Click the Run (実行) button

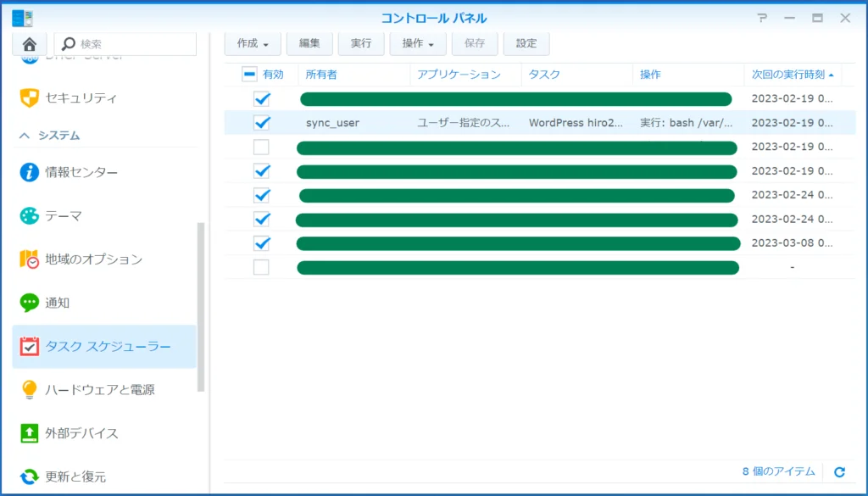[x=361, y=43]
